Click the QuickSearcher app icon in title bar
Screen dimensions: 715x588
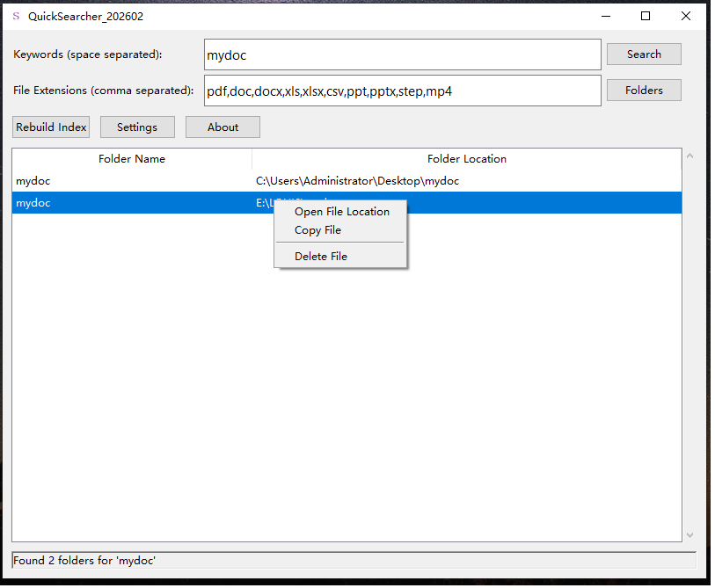(16, 16)
